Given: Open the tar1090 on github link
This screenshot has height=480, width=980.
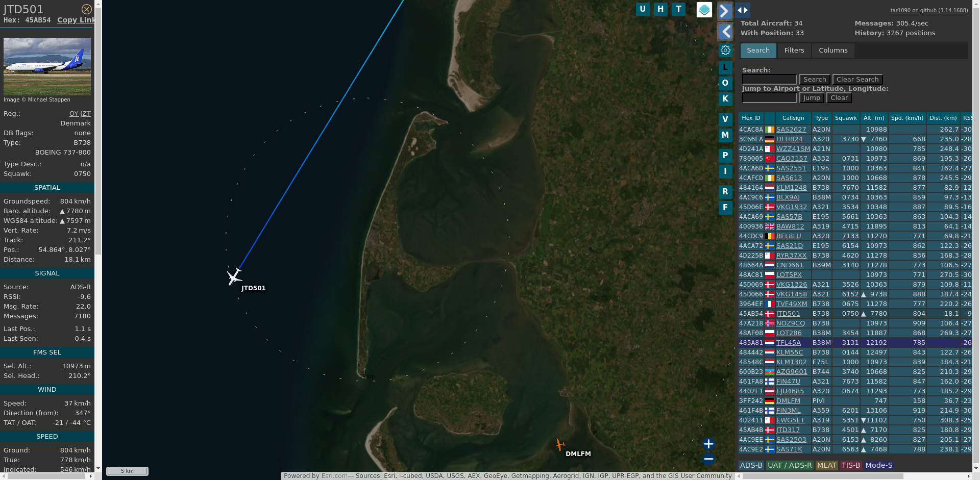Looking at the screenshot, I should tap(929, 10).
